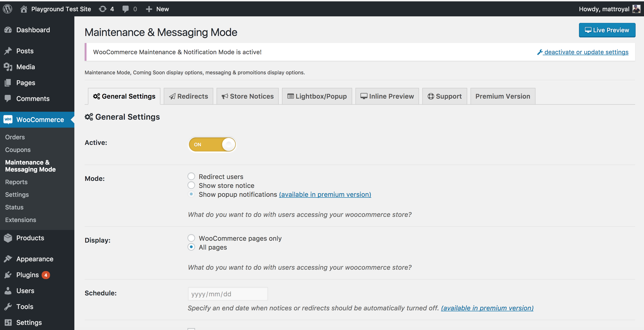
Task: Click the Live Preview button
Action: [x=607, y=30]
